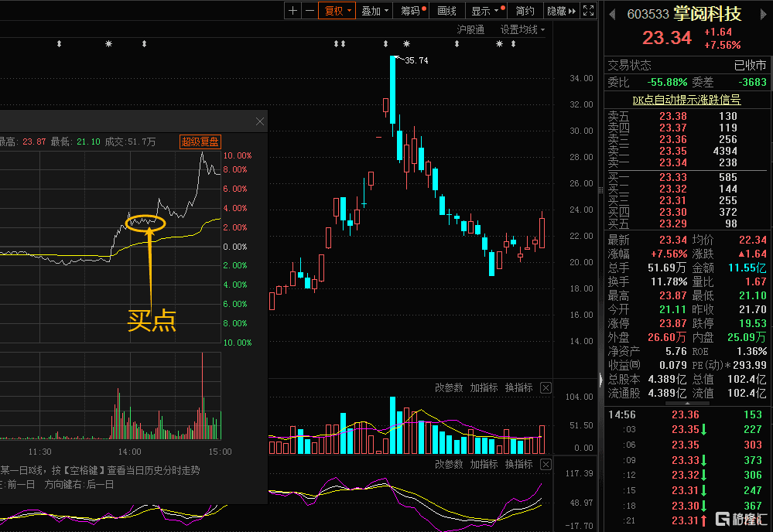This screenshot has height=532, width=773.
Task: Click 总值 value 102.4亿
Action: (747, 379)
